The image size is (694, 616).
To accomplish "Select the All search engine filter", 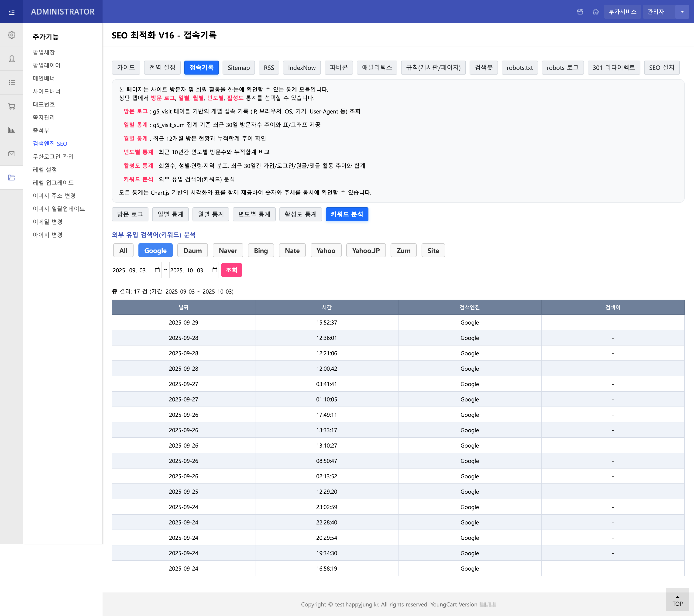I will pyautogui.click(x=123, y=250).
